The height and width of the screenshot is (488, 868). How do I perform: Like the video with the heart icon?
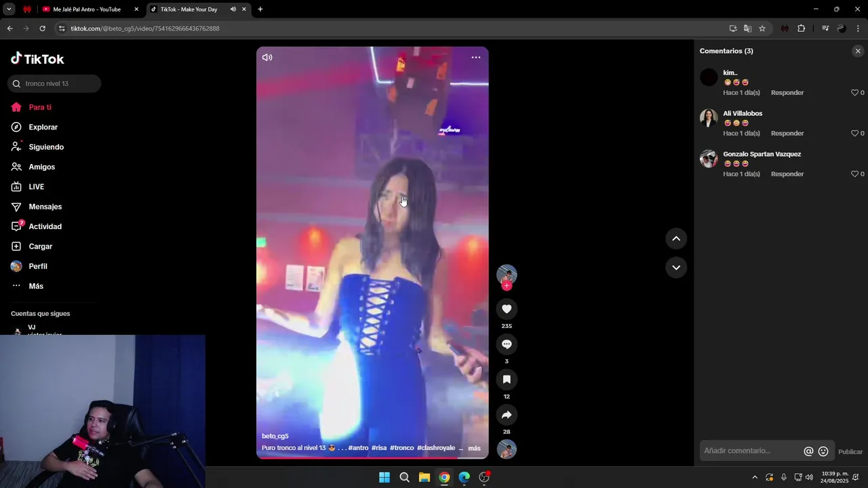point(507,309)
